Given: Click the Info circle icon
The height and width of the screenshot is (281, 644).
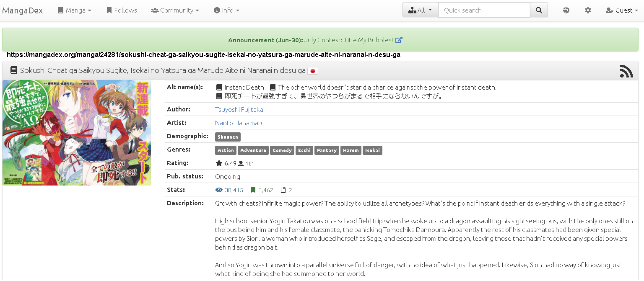Looking at the screenshot, I should pyautogui.click(x=217, y=10).
